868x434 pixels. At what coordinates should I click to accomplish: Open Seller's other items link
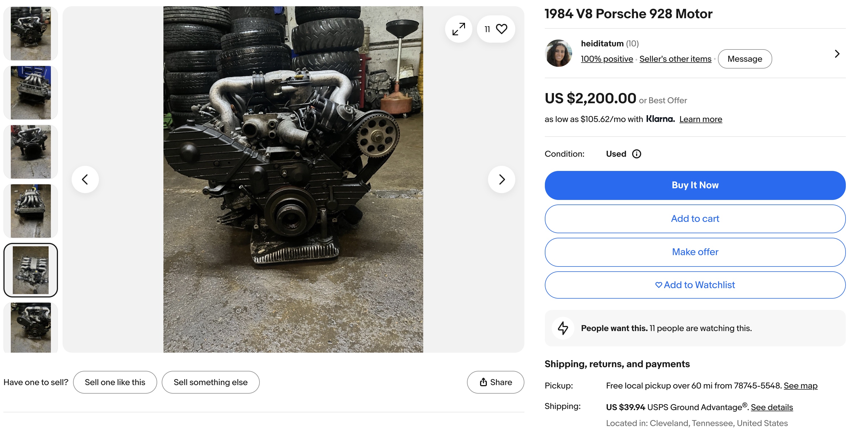click(x=675, y=59)
